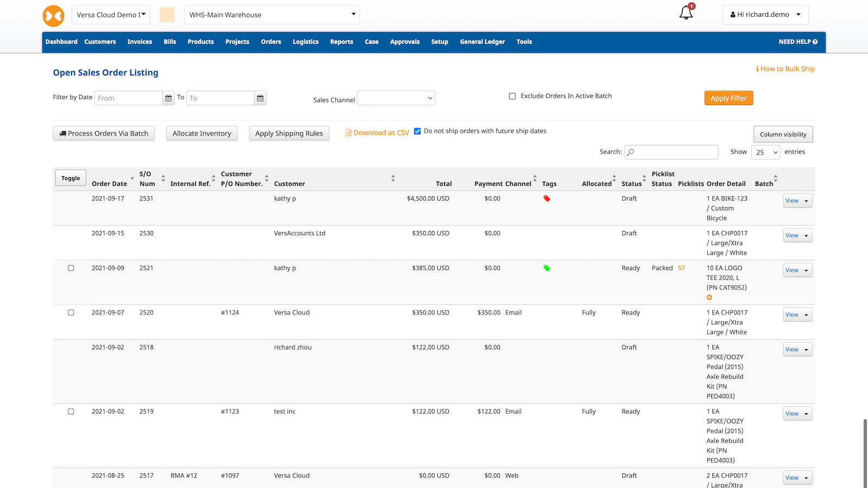Switch to the Logistics menu

tap(305, 42)
